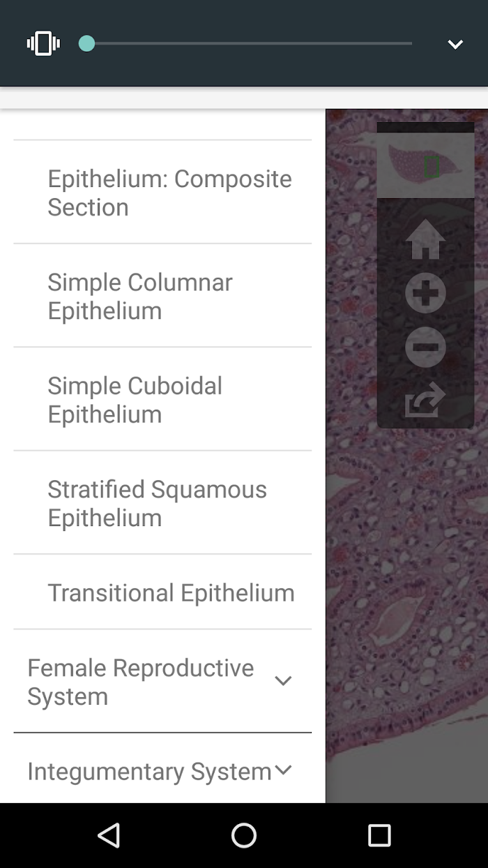The image size is (488, 868).
Task: Tap the Android home circle button
Action: (244, 835)
